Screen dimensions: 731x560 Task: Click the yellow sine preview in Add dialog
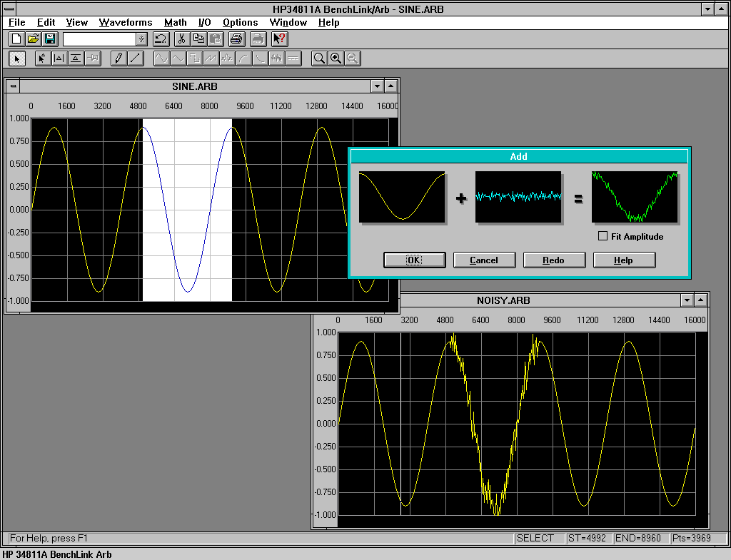click(x=402, y=197)
